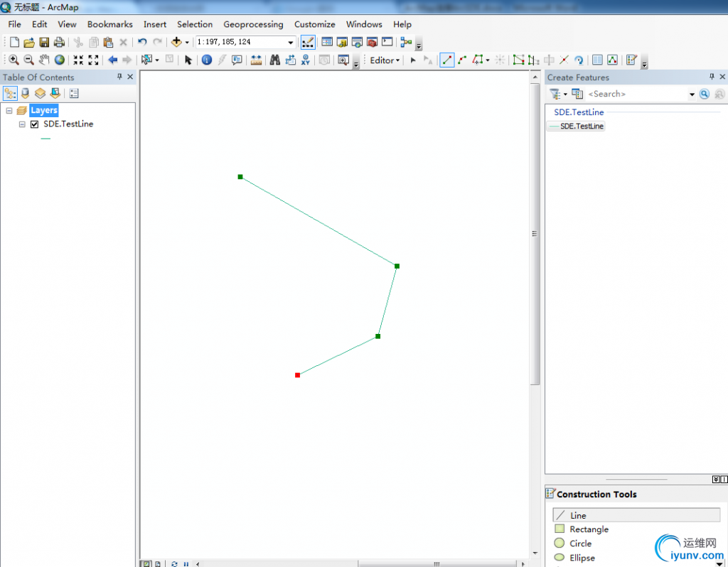Open the Editor dropdown menu
This screenshot has width=728, height=567.
(385, 60)
